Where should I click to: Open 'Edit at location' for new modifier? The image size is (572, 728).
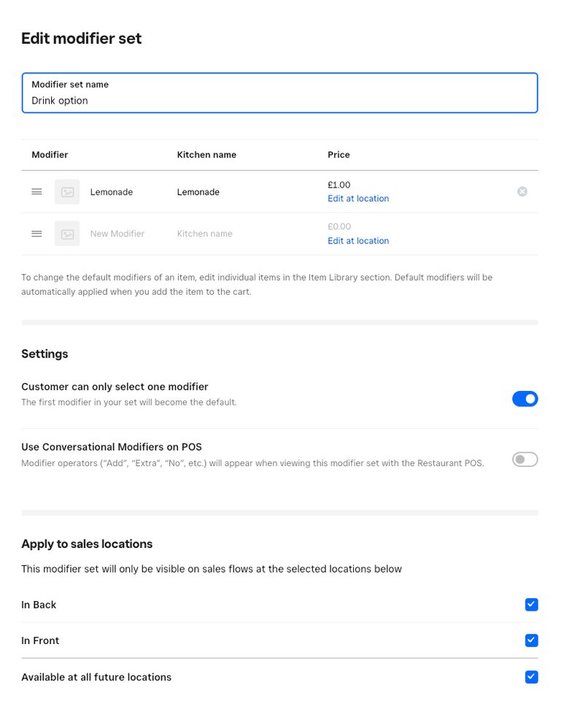[x=358, y=241]
